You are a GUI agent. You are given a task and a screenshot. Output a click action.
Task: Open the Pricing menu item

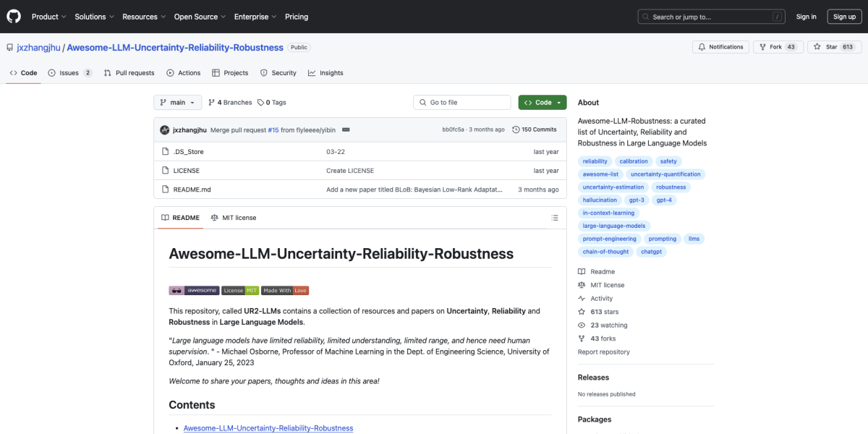click(297, 16)
